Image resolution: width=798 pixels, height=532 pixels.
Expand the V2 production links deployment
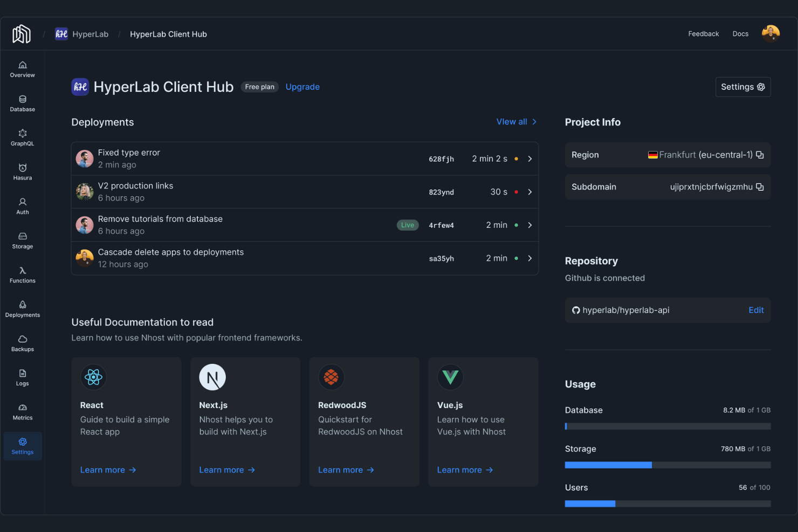[529, 191]
